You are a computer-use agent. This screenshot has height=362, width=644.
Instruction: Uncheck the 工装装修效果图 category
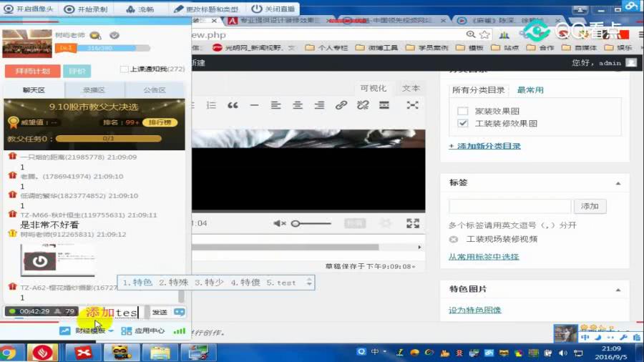point(462,124)
